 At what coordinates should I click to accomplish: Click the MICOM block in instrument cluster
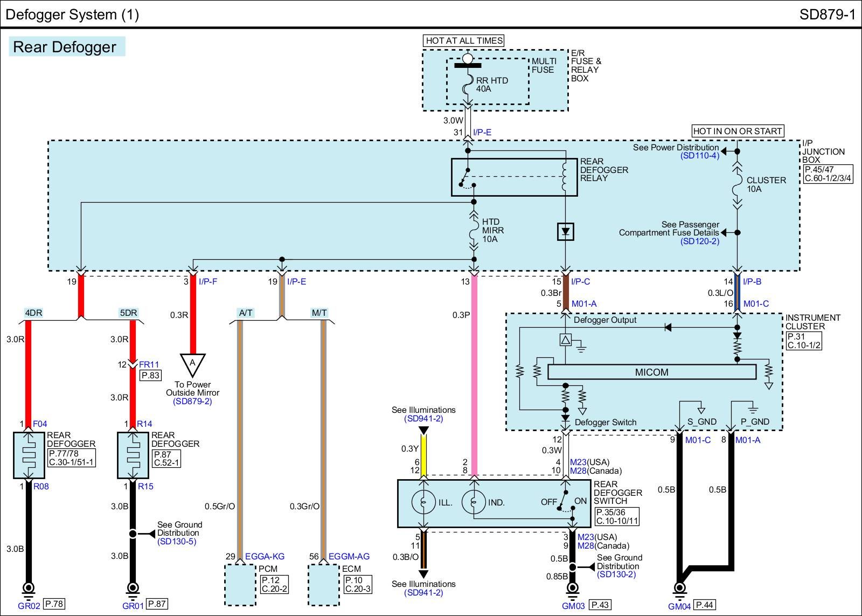pos(651,372)
